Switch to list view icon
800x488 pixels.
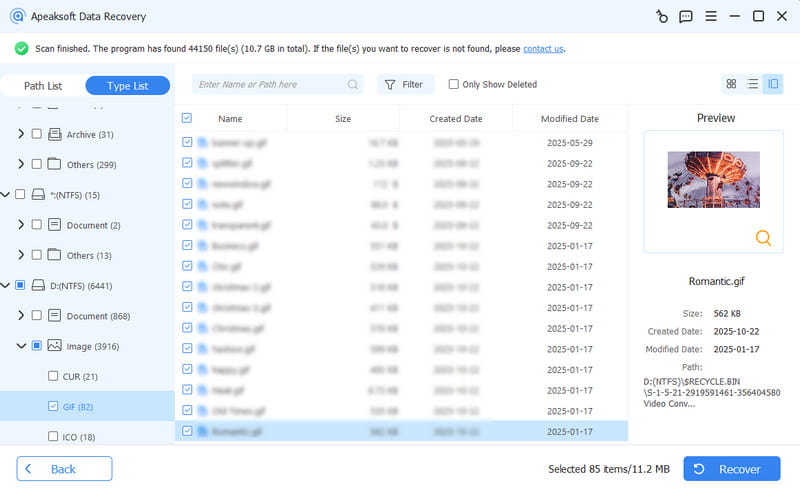(752, 84)
